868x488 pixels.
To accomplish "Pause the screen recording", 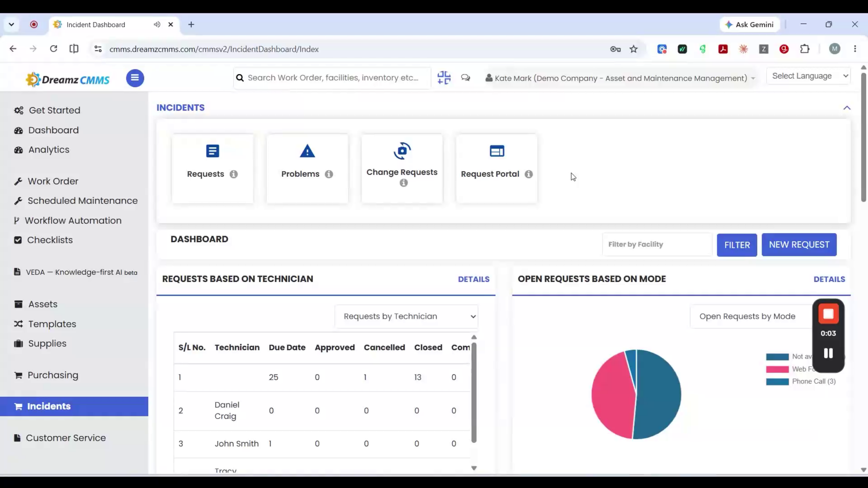I will [828, 353].
